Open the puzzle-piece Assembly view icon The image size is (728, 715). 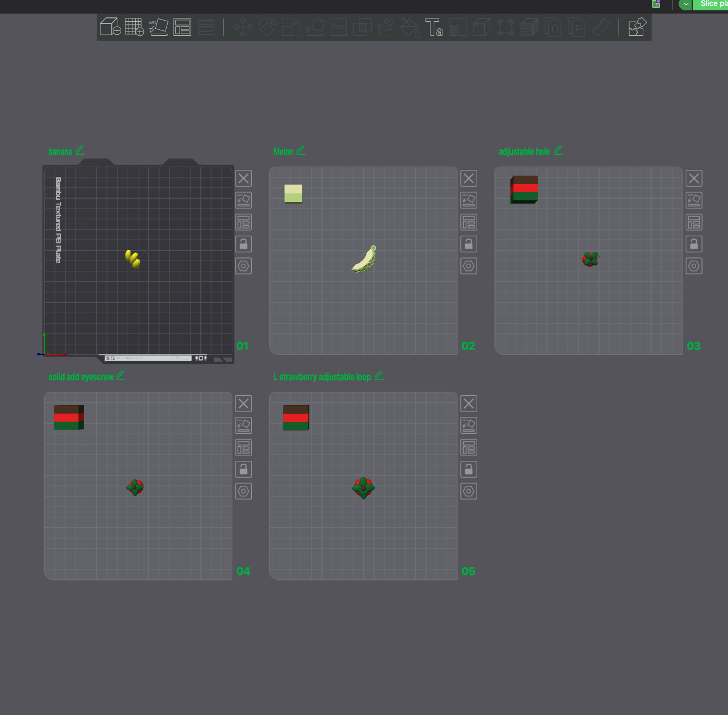[x=637, y=27]
